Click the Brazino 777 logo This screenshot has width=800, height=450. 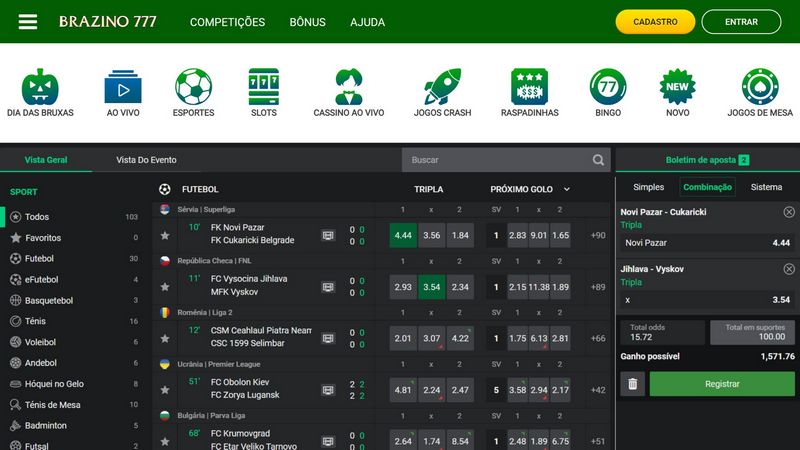coord(108,21)
